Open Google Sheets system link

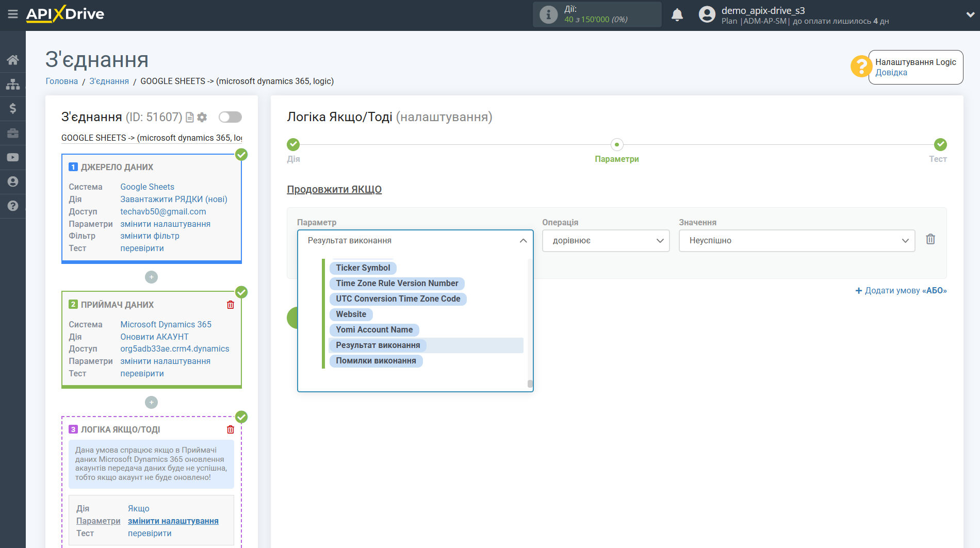(147, 187)
